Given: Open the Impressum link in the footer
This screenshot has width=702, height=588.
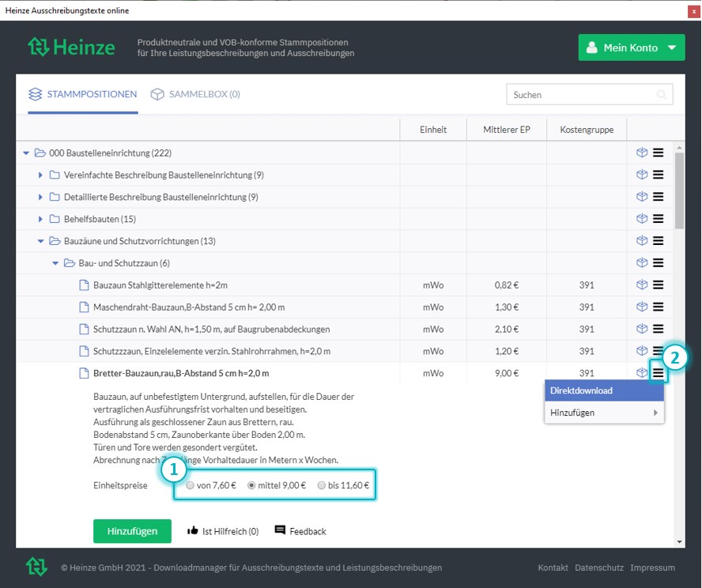Looking at the screenshot, I should coord(653,567).
